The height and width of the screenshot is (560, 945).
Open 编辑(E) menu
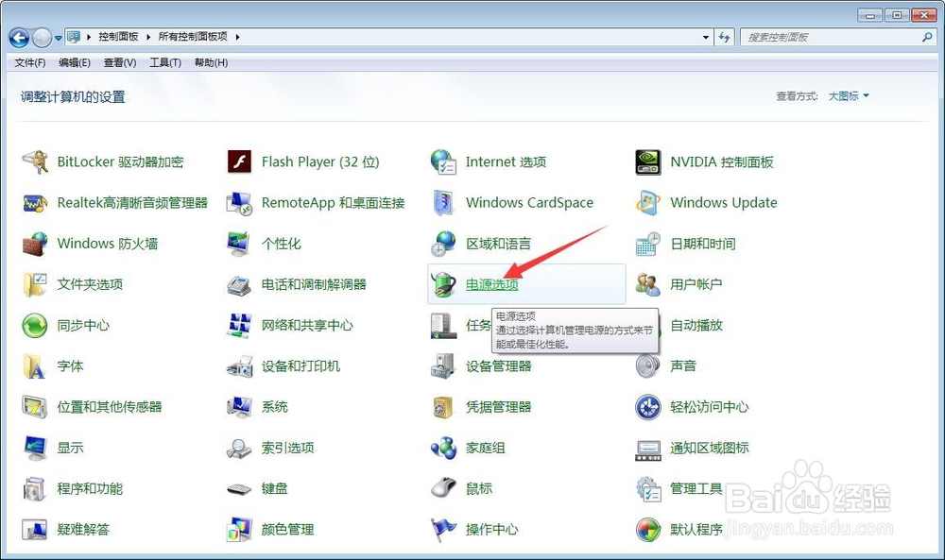(x=75, y=62)
